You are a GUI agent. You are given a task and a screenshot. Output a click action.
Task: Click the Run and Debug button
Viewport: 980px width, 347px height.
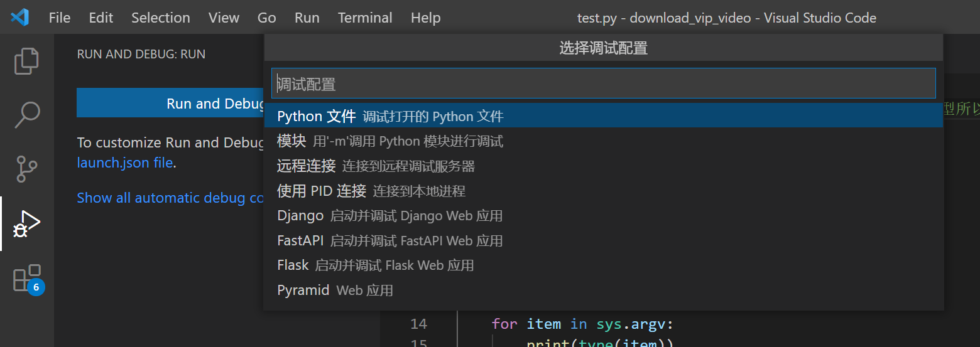[x=170, y=103]
